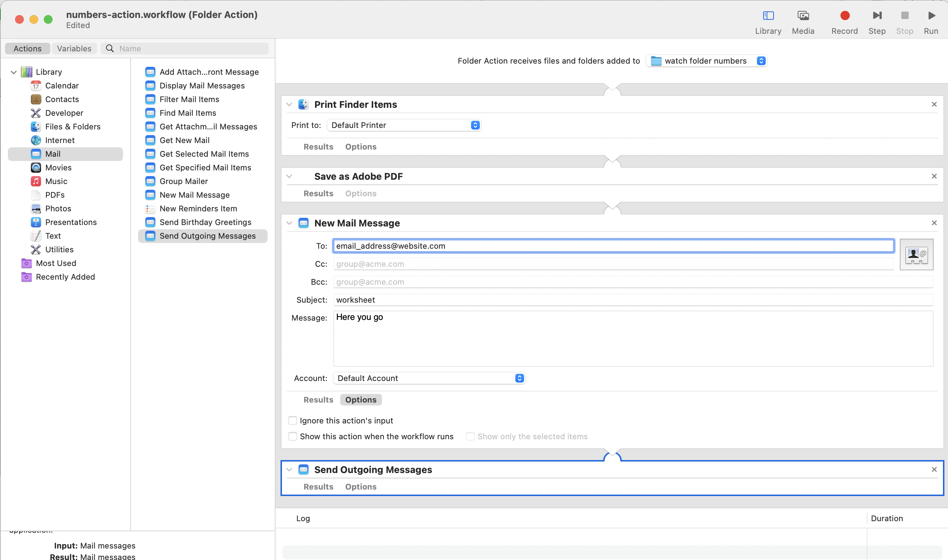Collapse the New Mail Message action
The height and width of the screenshot is (560, 948).
(289, 223)
